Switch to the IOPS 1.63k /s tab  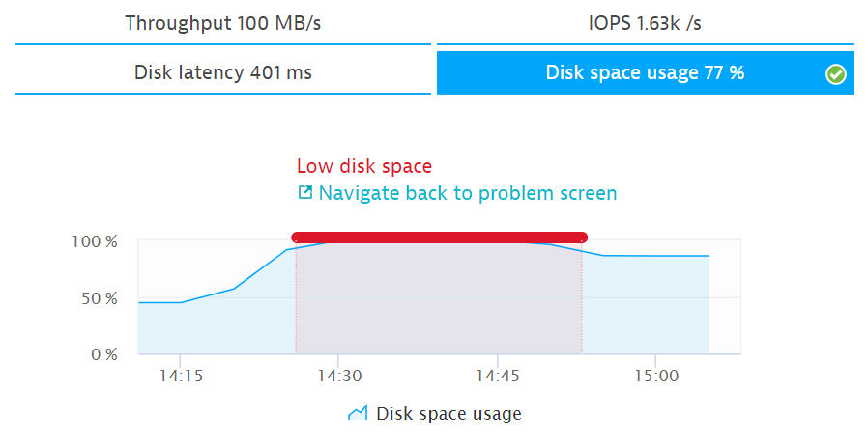point(645,23)
